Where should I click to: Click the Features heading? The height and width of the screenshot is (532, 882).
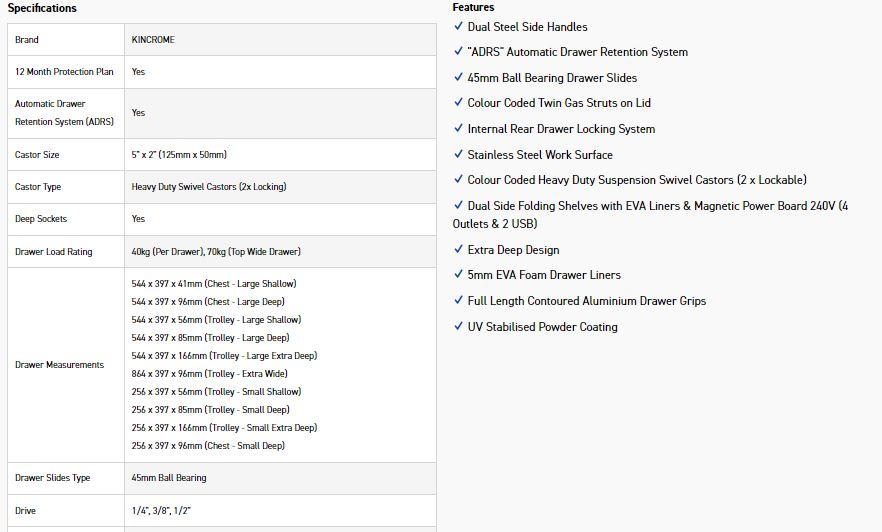(473, 7)
